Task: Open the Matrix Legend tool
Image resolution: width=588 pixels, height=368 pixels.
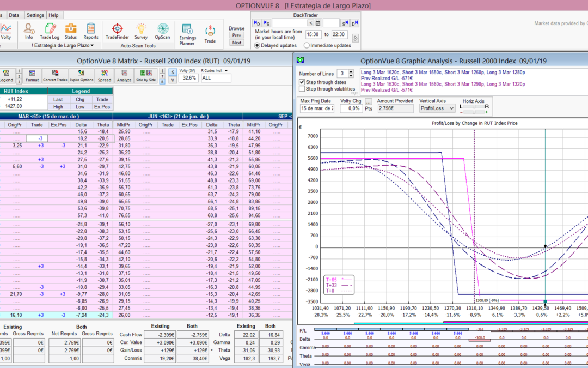Action: pyautogui.click(x=7, y=75)
